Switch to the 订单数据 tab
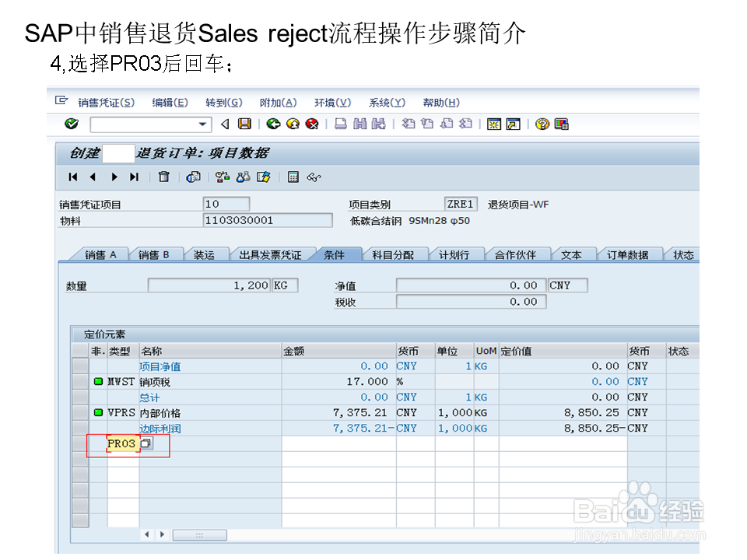 [x=627, y=255]
